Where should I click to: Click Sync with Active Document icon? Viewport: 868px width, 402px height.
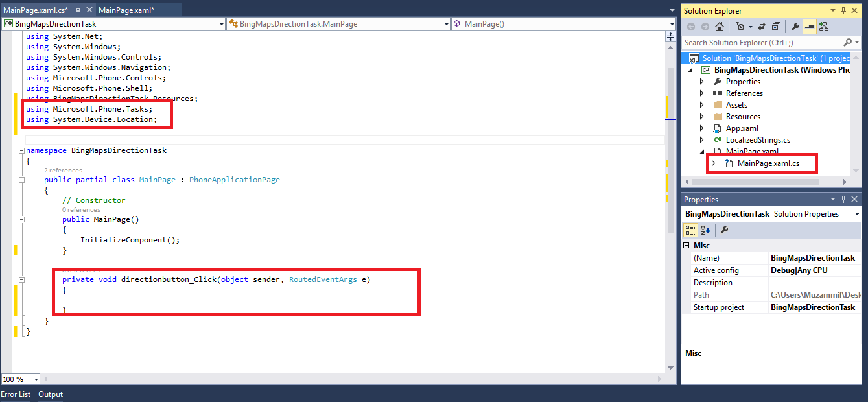(x=762, y=27)
